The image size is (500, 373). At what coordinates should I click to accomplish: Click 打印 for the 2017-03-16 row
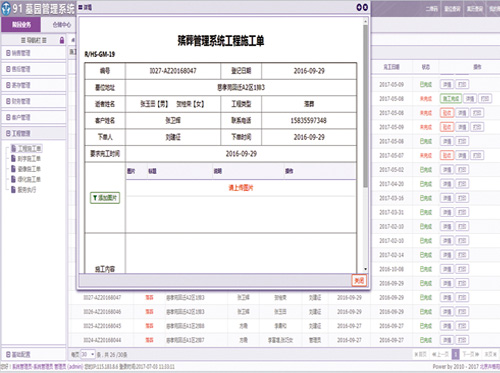coord(462,198)
